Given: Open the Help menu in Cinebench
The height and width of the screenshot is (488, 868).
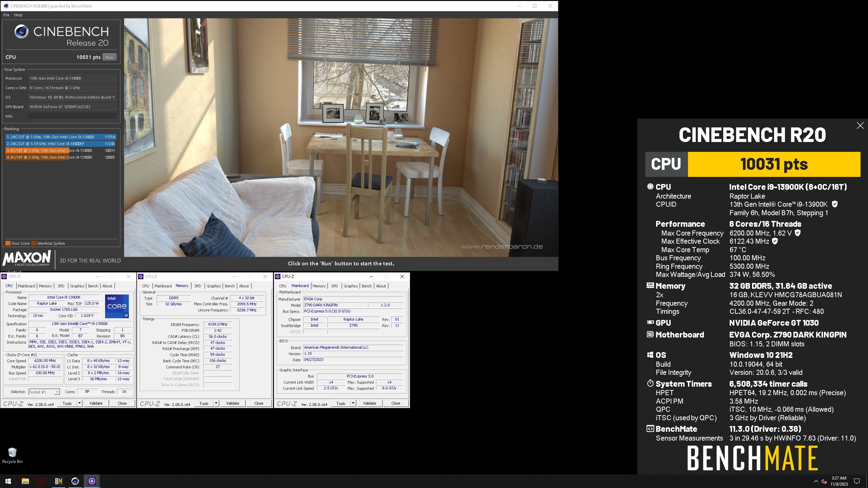Looking at the screenshot, I should point(18,15).
